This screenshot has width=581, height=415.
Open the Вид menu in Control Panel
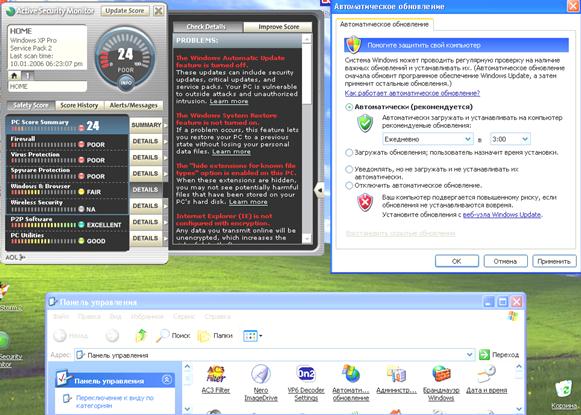(116, 317)
